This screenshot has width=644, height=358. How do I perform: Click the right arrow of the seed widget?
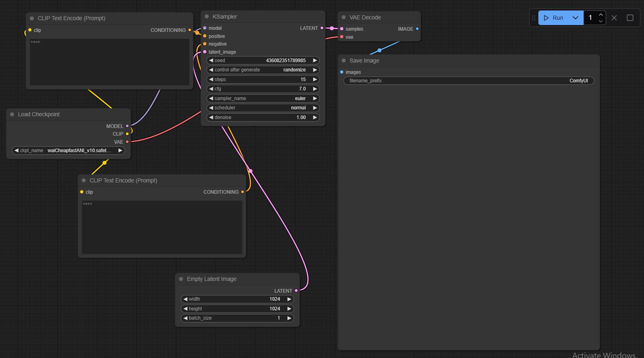[315, 61]
